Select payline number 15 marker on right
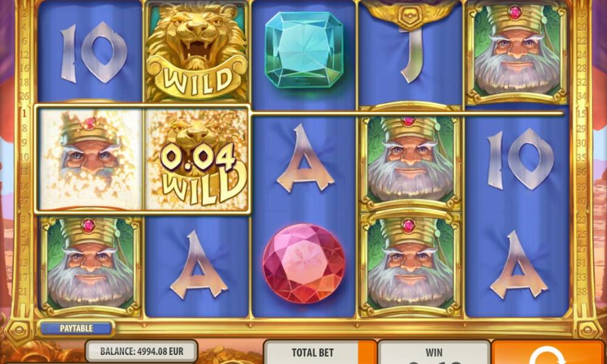607x364 pixels. [582, 114]
